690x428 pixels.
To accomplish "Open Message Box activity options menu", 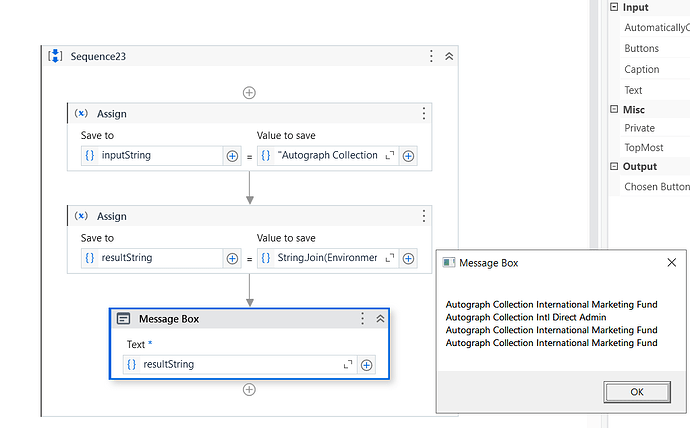I will click(362, 319).
